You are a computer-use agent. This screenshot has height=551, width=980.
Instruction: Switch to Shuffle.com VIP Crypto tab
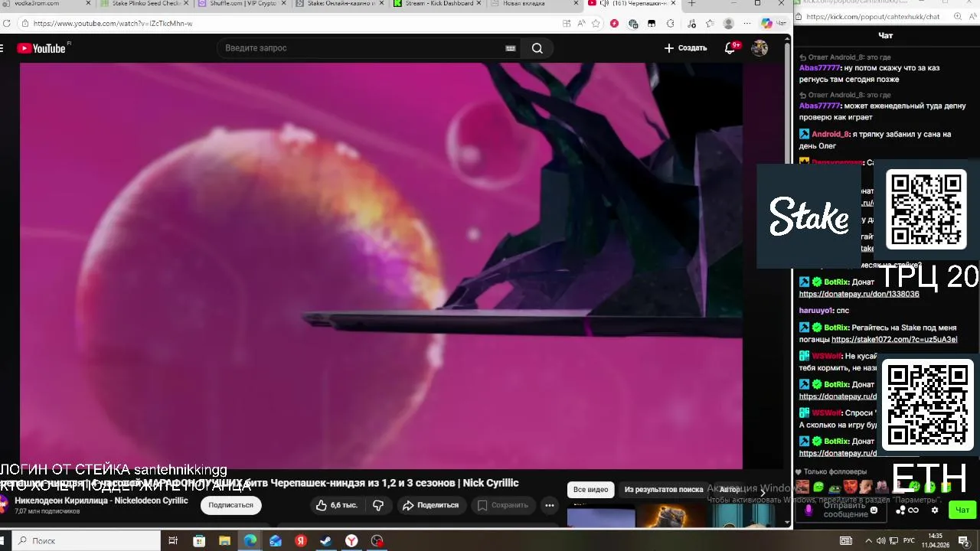pyautogui.click(x=241, y=4)
